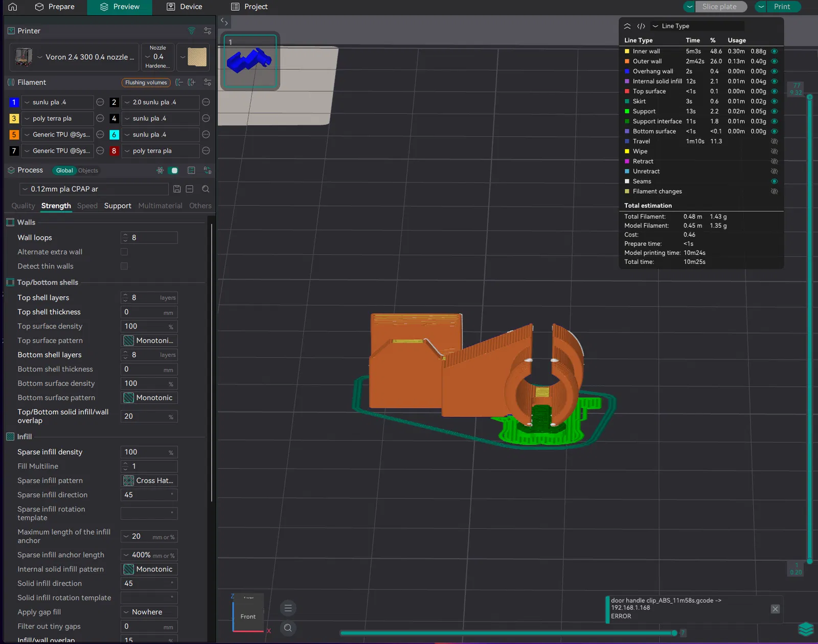
Task: Click the home icon in top bar
Action: click(13, 7)
